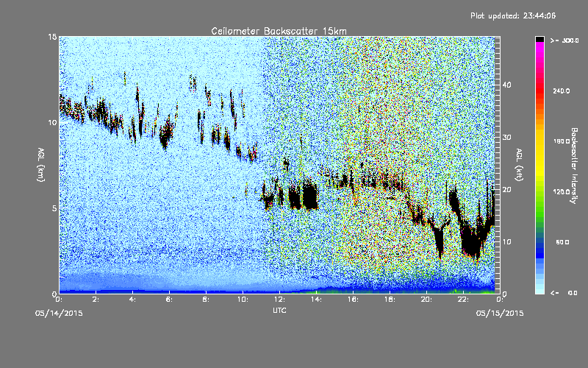This screenshot has height=368, width=588.
Task: Click the '<= 0.0' colorbar value
Action: [x=564, y=293]
